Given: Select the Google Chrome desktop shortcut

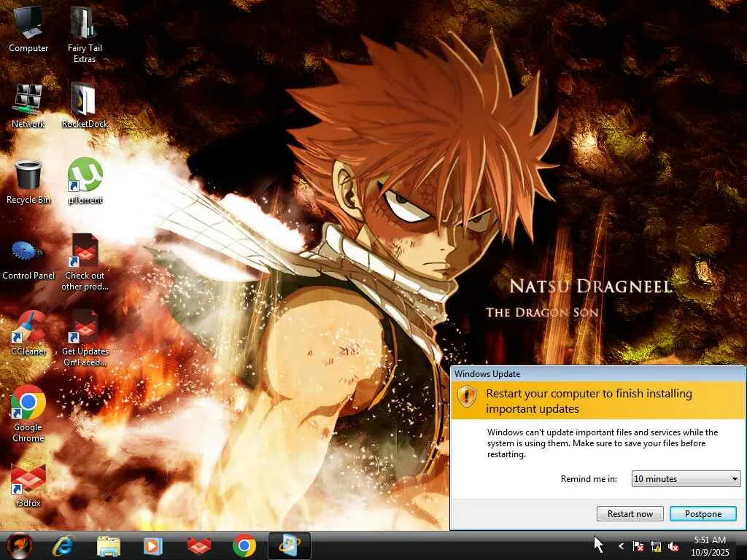Looking at the screenshot, I should click(x=28, y=414).
